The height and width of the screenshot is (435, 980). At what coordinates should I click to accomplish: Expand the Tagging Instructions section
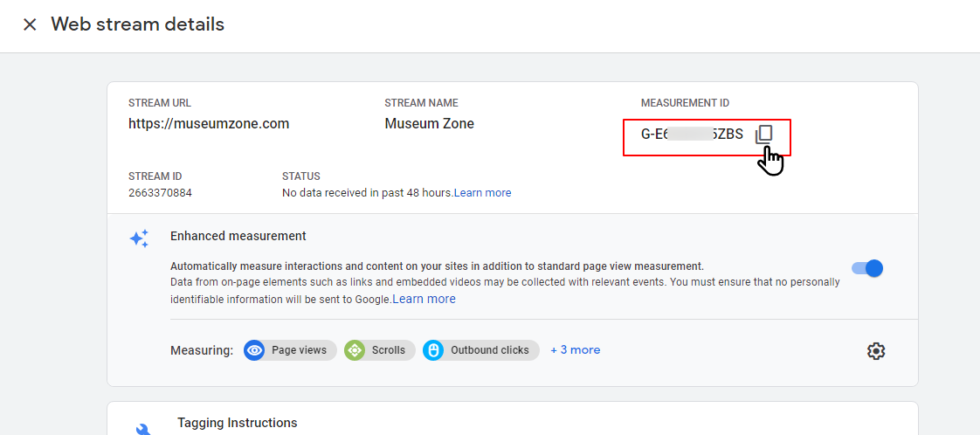(237, 423)
